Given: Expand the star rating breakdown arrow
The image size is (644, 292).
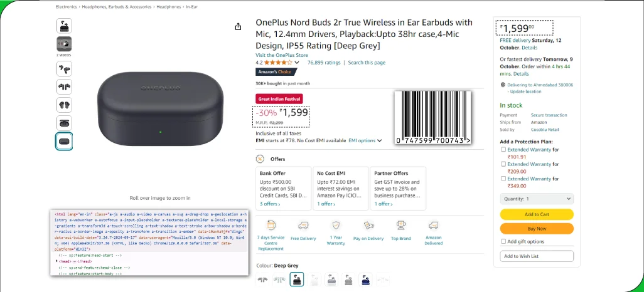Looking at the screenshot, I should (296, 63).
